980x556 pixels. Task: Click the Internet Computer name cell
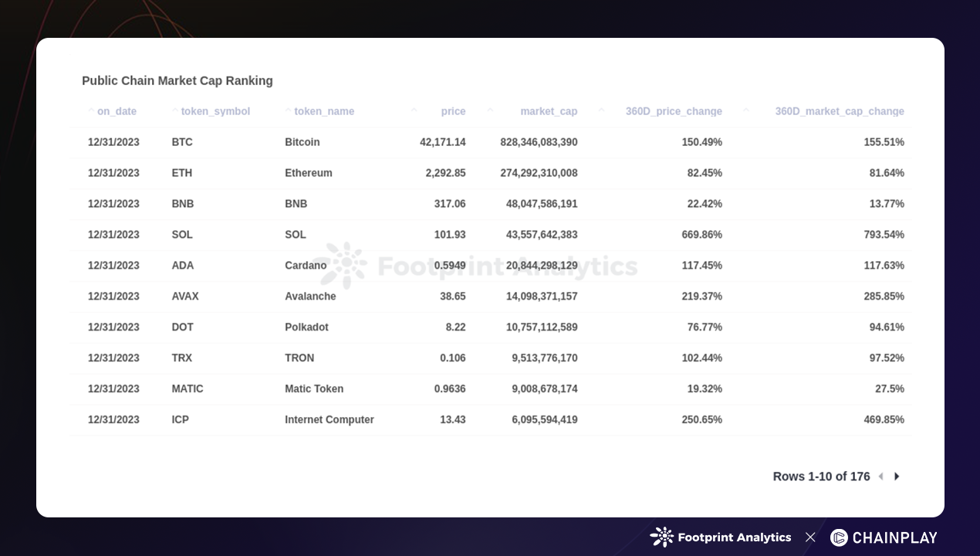(329, 420)
